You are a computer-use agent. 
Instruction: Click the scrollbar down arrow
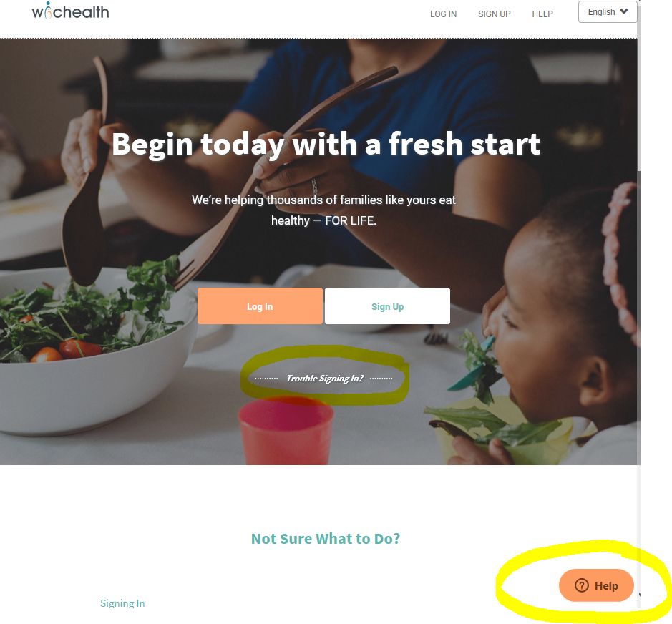pos(639,595)
